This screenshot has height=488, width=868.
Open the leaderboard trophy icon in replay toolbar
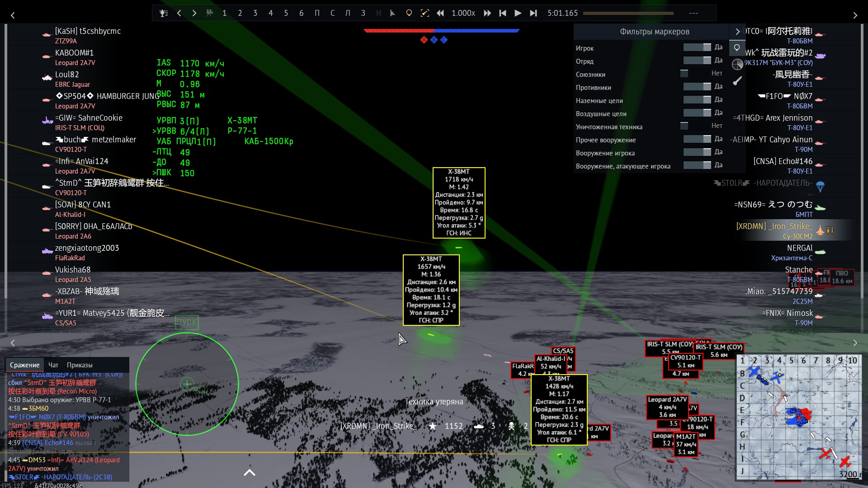(164, 13)
